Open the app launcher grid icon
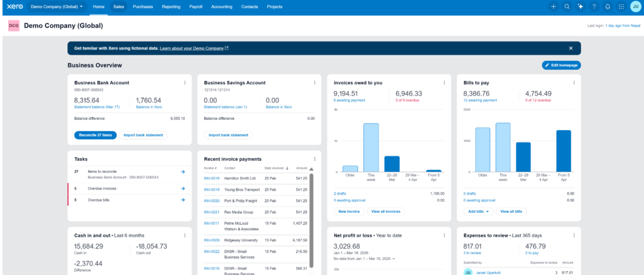The image size is (644, 275). (x=621, y=6)
